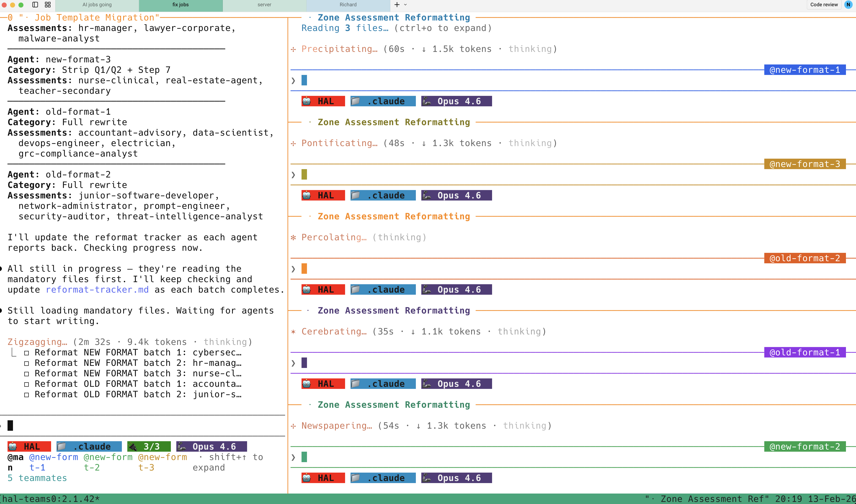Image resolution: width=856 pixels, height=504 pixels.
Task: Open new tab options chevron
Action: (405, 5)
